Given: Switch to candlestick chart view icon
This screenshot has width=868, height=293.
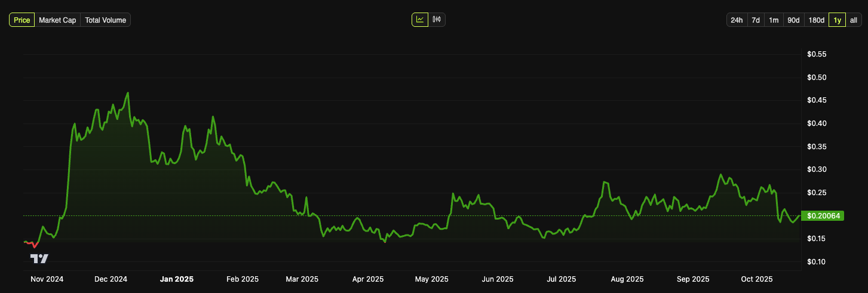Looking at the screenshot, I should 437,20.
